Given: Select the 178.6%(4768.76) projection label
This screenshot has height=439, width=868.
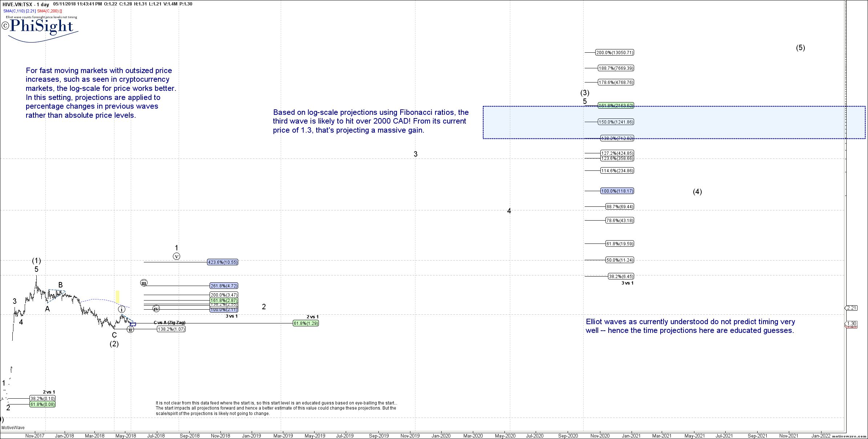Looking at the screenshot, I should (x=616, y=82).
